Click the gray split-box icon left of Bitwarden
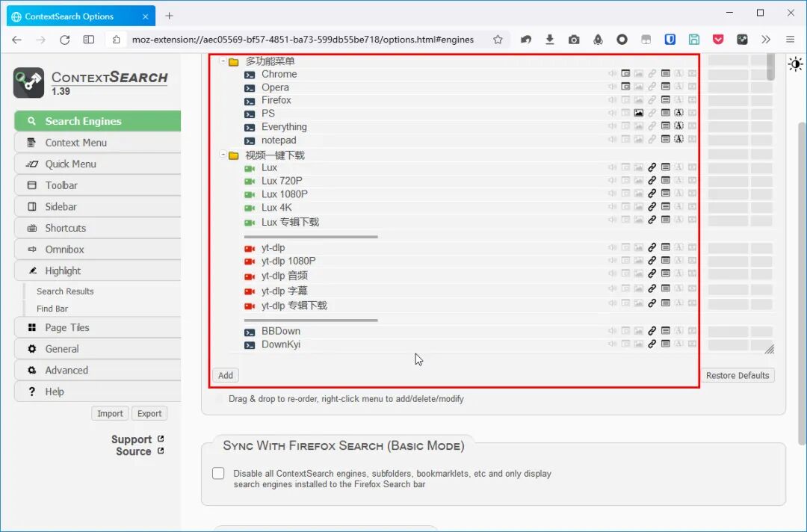 coord(646,40)
